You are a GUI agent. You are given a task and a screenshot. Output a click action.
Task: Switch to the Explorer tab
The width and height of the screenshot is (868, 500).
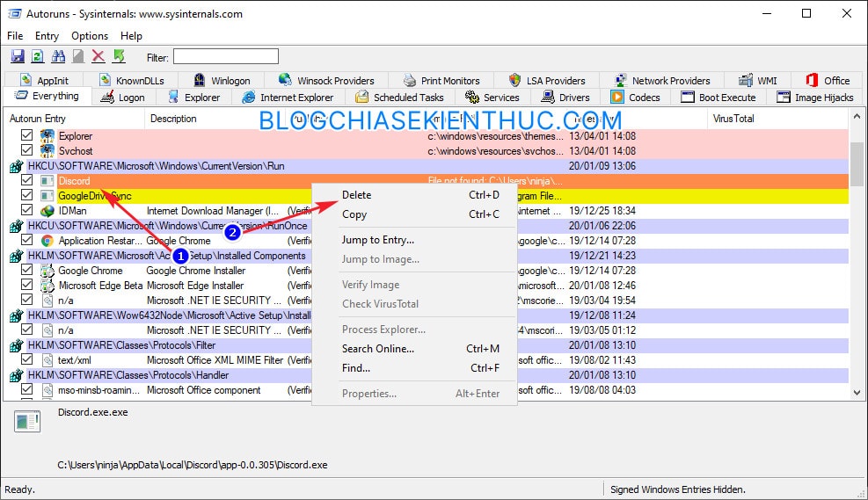[x=193, y=98]
